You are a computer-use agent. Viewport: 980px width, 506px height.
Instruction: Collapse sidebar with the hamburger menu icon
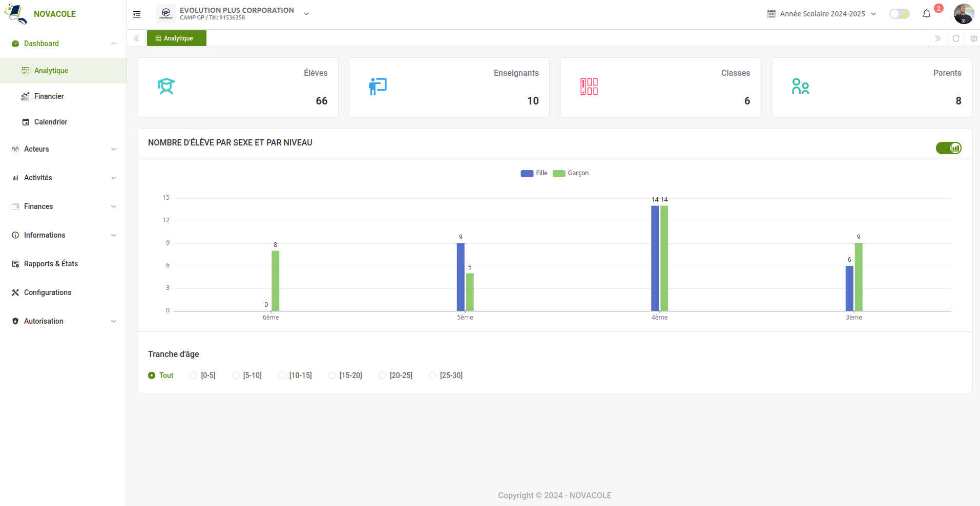coord(137,14)
